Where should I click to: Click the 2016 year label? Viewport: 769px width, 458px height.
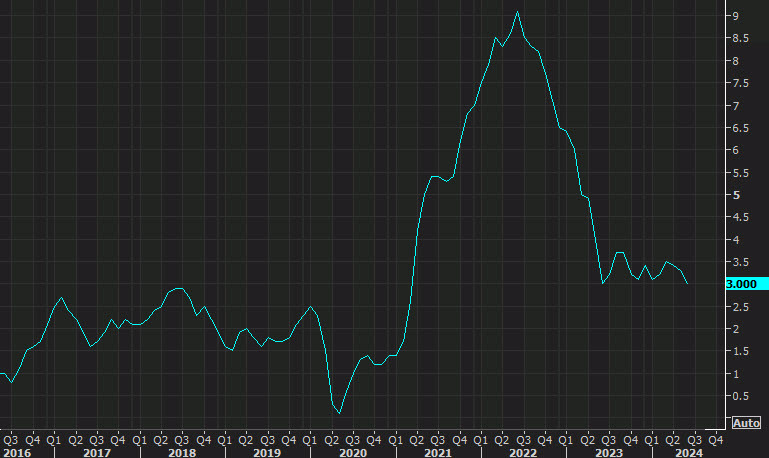pyautogui.click(x=16, y=452)
